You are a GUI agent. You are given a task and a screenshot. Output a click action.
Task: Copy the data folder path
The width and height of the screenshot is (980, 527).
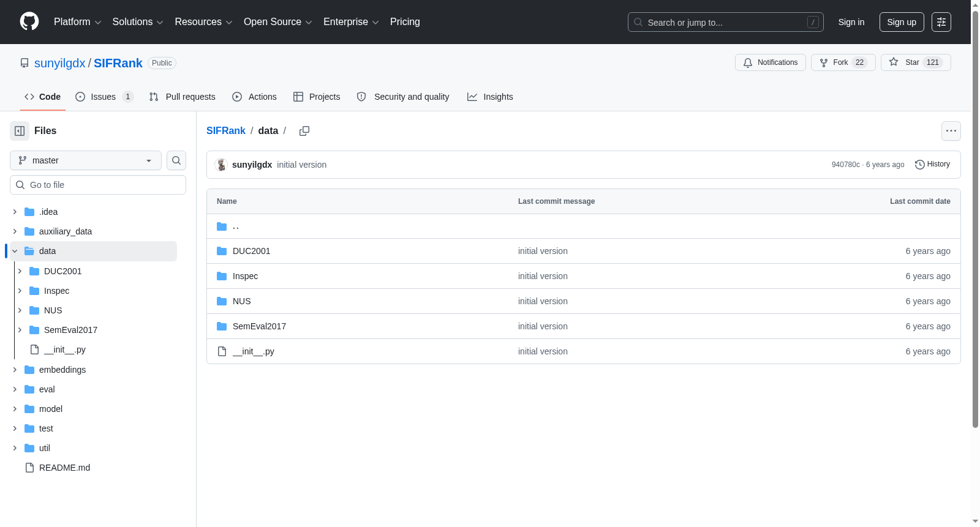304,131
